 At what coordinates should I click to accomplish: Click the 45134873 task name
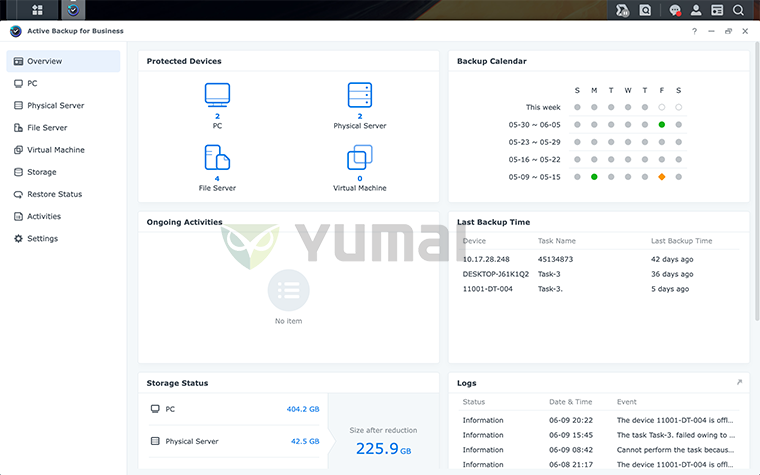pyautogui.click(x=555, y=259)
